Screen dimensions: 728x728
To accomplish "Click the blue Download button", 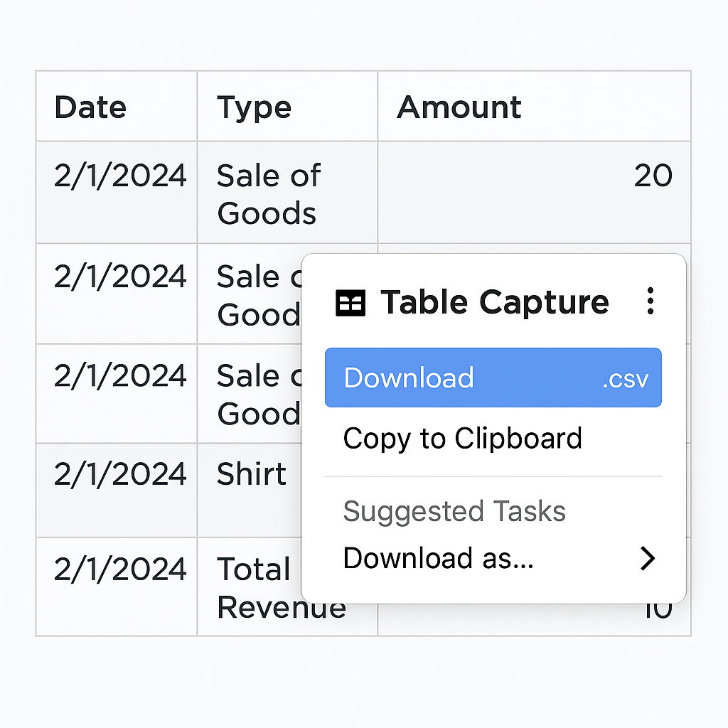I will pyautogui.click(x=493, y=378).
